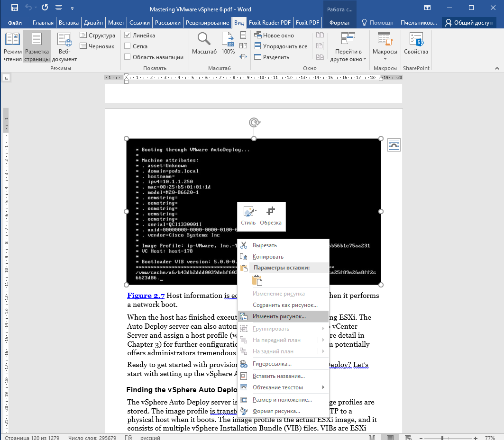Viewport: 504px width, 440px height.
Task: Click the 77% zoom level
Action: (x=490, y=438)
